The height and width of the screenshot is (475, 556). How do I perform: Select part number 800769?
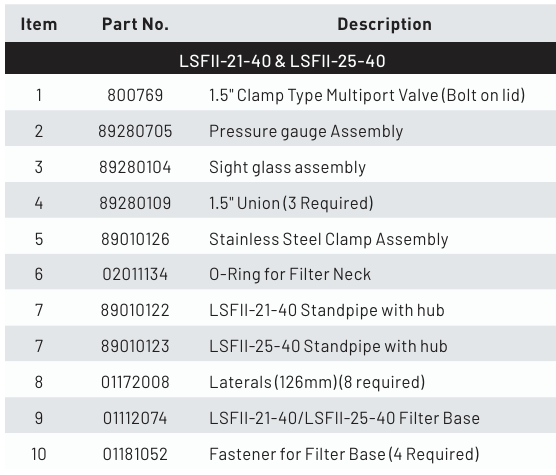(135, 95)
